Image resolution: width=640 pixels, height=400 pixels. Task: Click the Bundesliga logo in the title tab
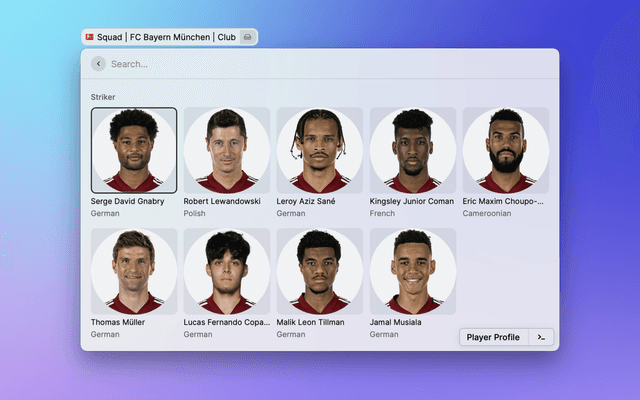point(89,37)
